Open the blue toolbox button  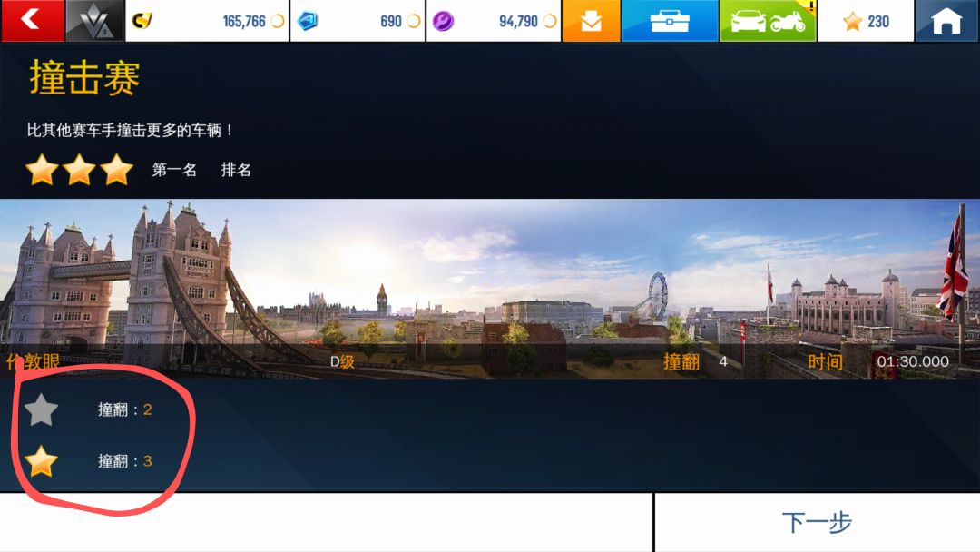[x=670, y=21]
